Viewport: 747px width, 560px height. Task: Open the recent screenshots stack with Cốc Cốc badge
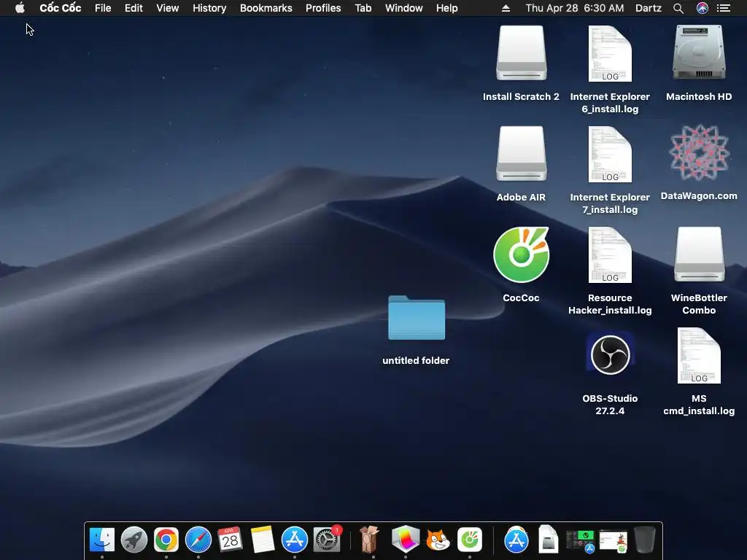(x=613, y=540)
